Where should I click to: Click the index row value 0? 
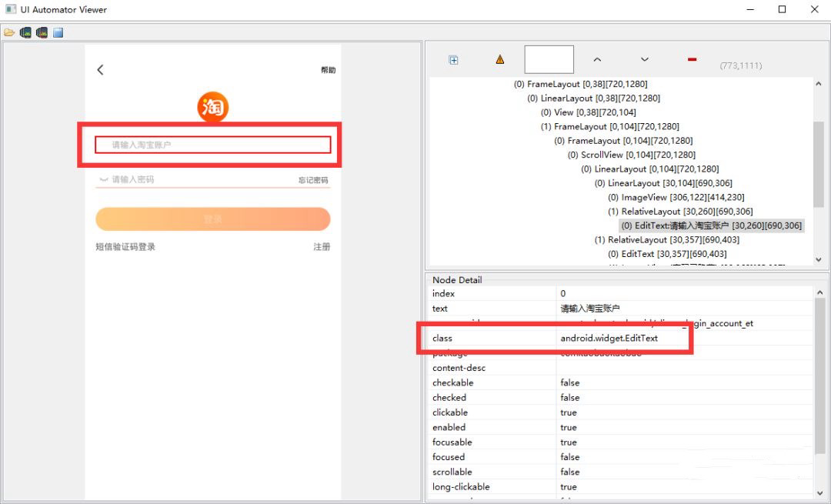pos(562,293)
